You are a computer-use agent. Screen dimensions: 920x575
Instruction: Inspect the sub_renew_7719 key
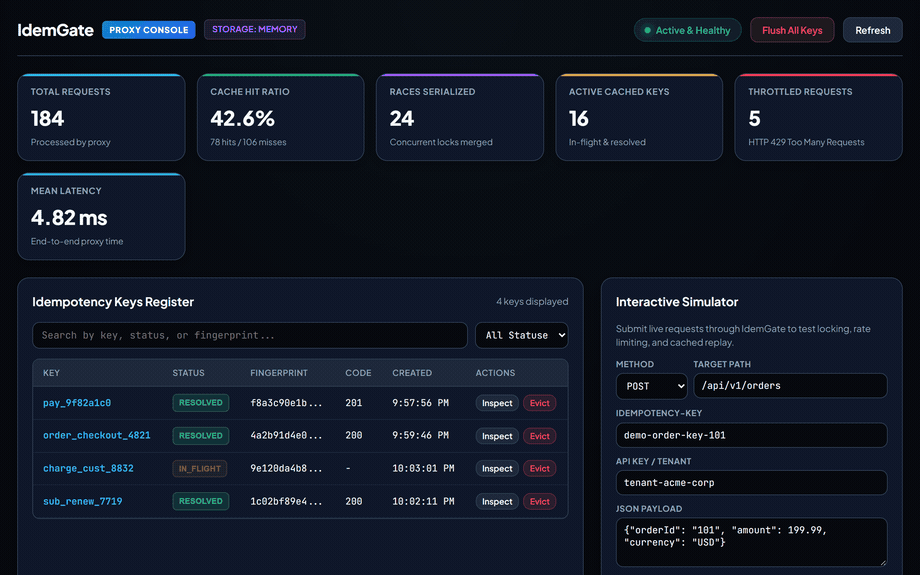[x=497, y=501]
